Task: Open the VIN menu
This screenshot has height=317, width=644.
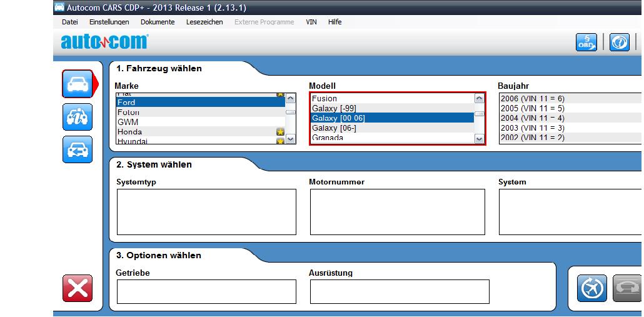Action: [311, 22]
